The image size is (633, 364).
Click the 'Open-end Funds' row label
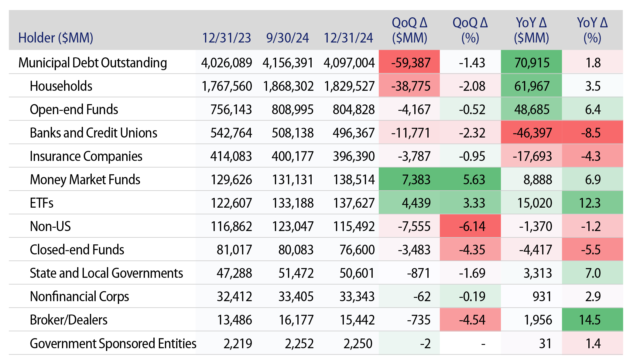click(x=74, y=110)
